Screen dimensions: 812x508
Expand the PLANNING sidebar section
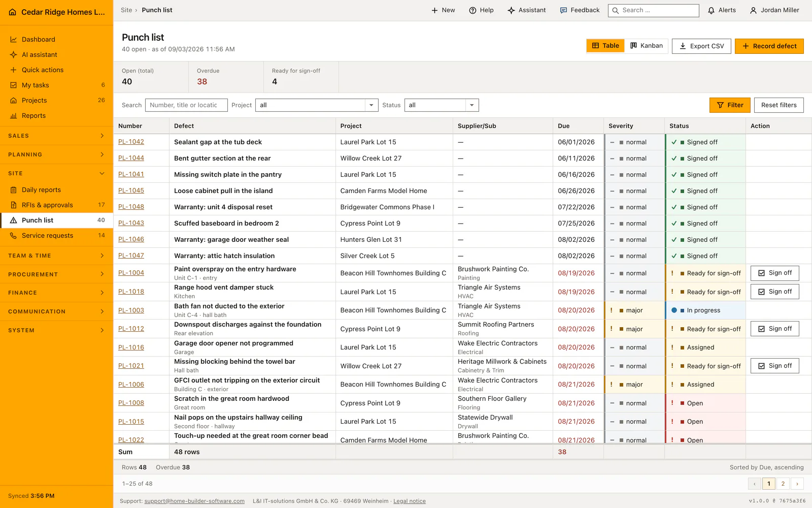pyautogui.click(x=56, y=155)
